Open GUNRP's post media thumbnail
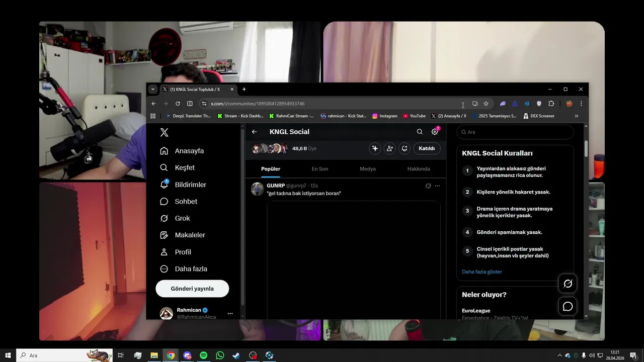This screenshot has width=644, height=362. tap(354, 259)
